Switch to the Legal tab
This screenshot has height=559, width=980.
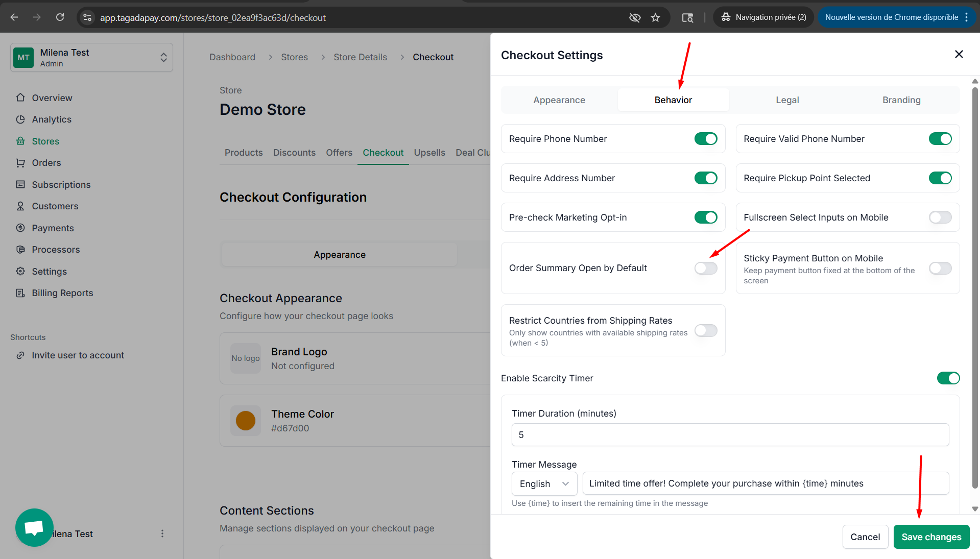(787, 100)
